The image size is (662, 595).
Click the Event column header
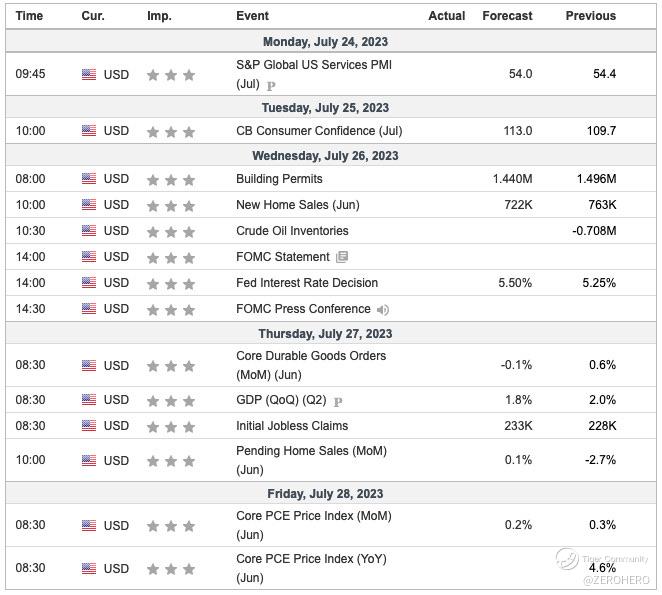(252, 16)
